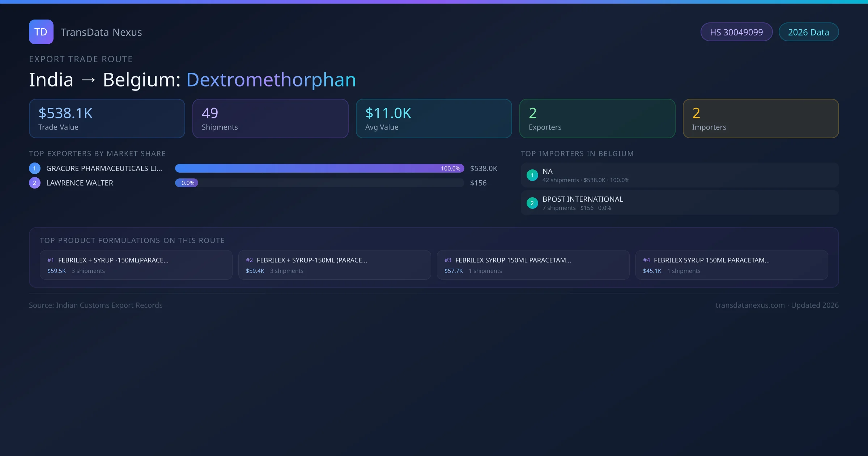Click the 2026 Data pill
The image size is (868, 456).
808,32
